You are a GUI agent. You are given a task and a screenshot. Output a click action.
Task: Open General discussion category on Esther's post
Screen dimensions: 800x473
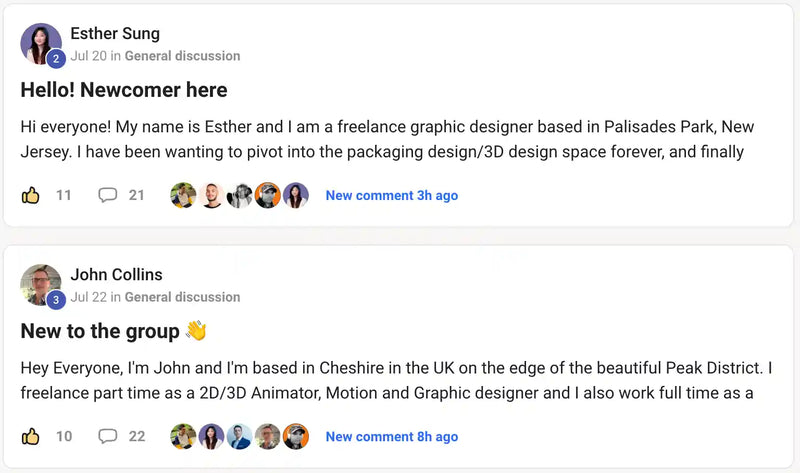point(182,56)
